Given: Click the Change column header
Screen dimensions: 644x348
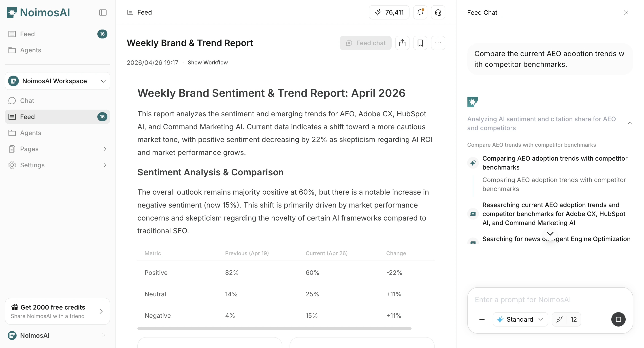Looking at the screenshot, I should pos(396,253).
